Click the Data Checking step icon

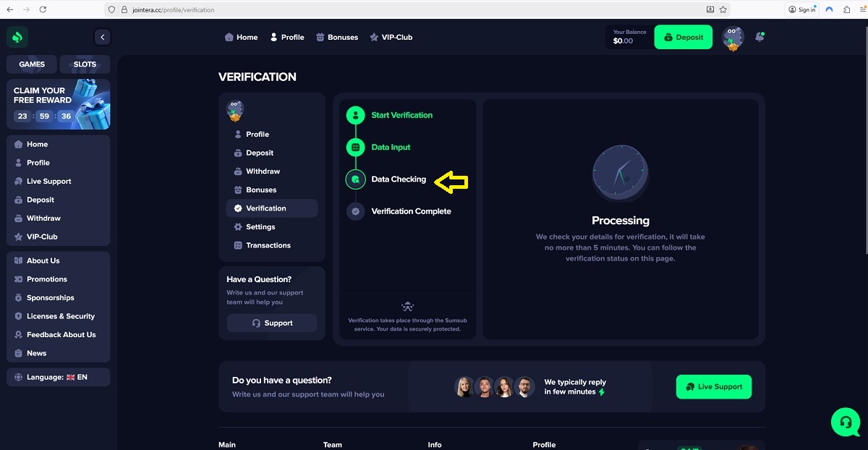coord(355,179)
